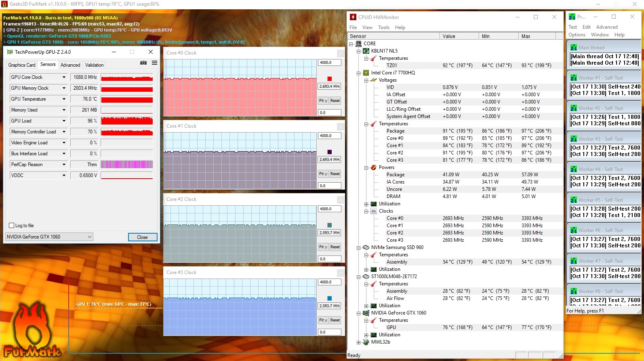Click the Prime95 title bar icon
Viewport: 644px width, 361px height.
click(572, 17)
